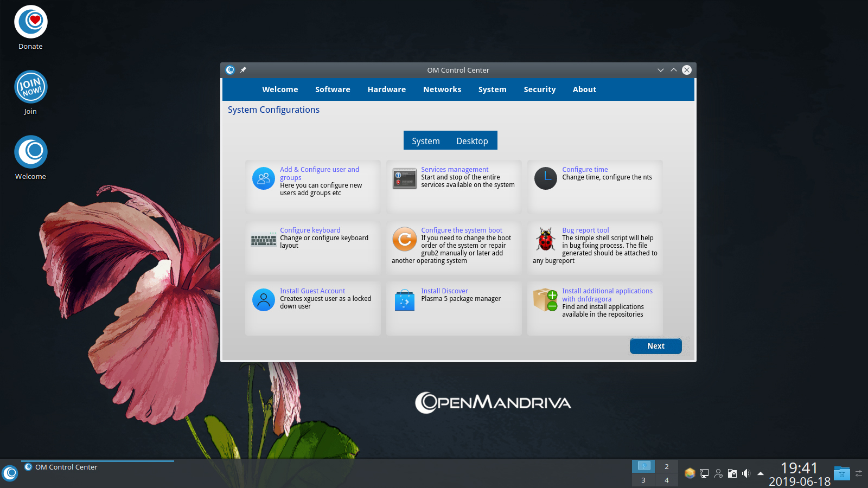
Task: Open the Donate desktop icon
Action: click(x=30, y=22)
